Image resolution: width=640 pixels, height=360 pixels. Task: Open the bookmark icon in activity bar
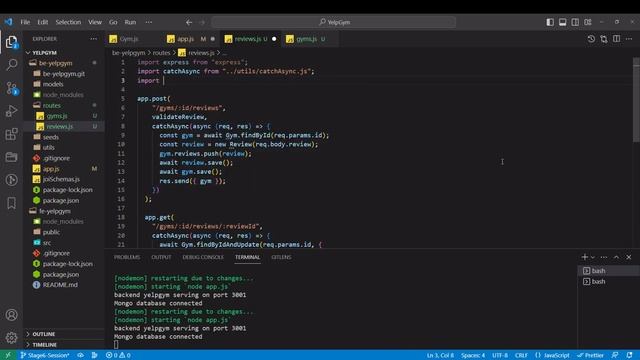tap(11, 203)
